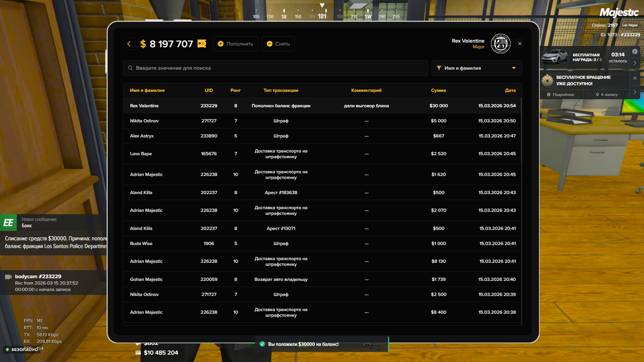The height and width of the screenshot is (362, 644).
Task: Click the search magnifier icon
Action: tap(130, 68)
